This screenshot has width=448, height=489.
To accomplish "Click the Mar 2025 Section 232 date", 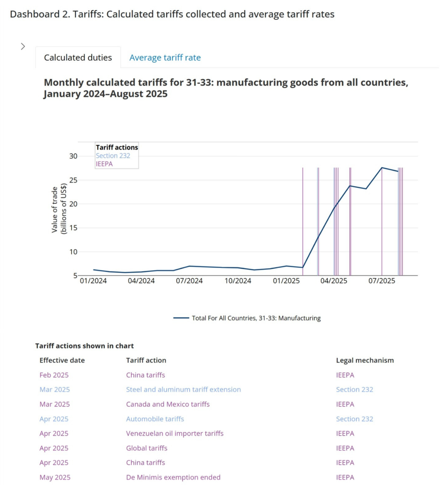I will [54, 389].
